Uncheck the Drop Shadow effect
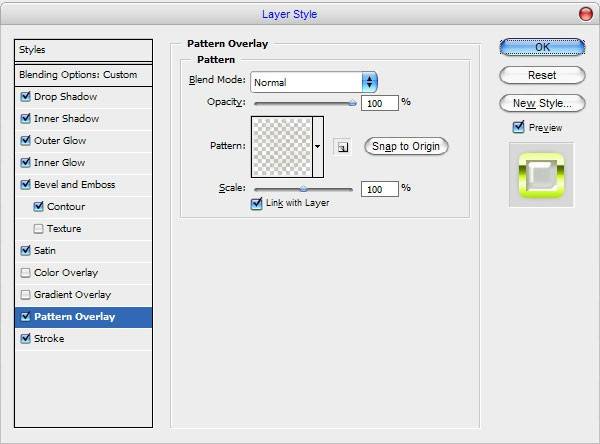Screen dimensions: 600x444 (x=26, y=96)
